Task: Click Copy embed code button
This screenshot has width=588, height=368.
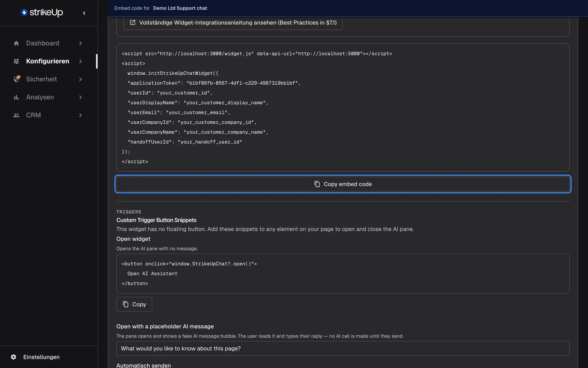Action: (x=343, y=184)
